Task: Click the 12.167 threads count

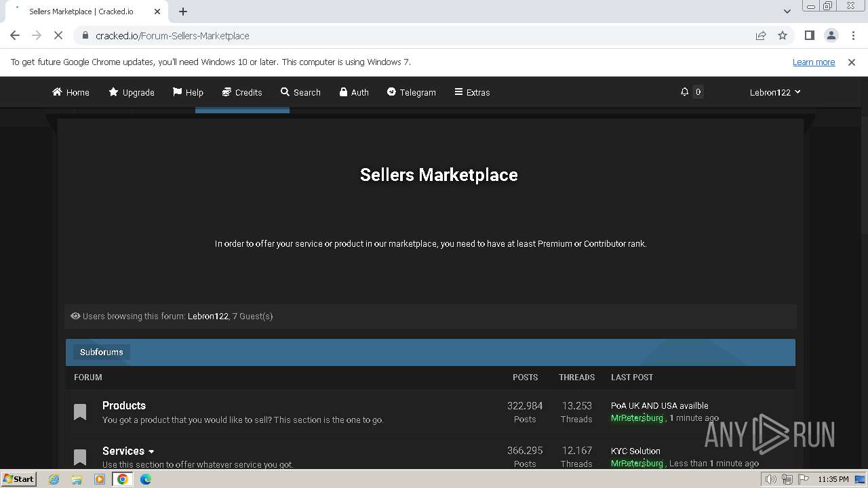Action: [x=576, y=450]
